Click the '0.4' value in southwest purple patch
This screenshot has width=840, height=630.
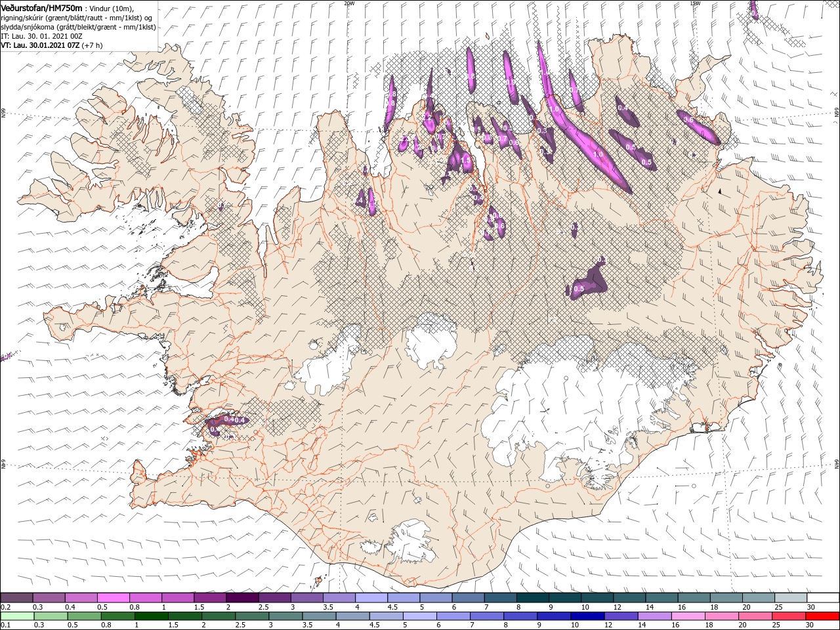coord(239,421)
